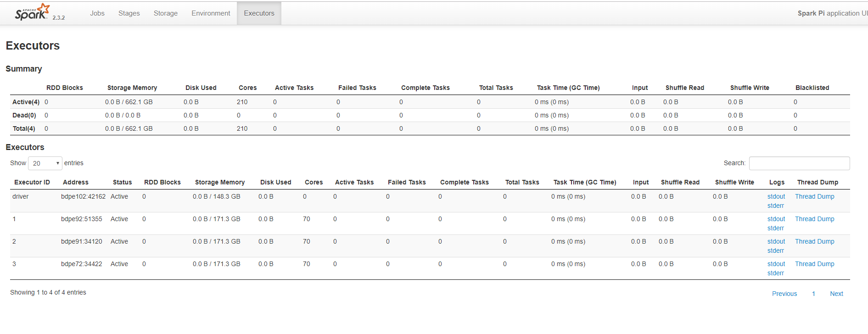Open Thread Dump for driver
This screenshot has height=334, width=868.
tap(815, 196)
